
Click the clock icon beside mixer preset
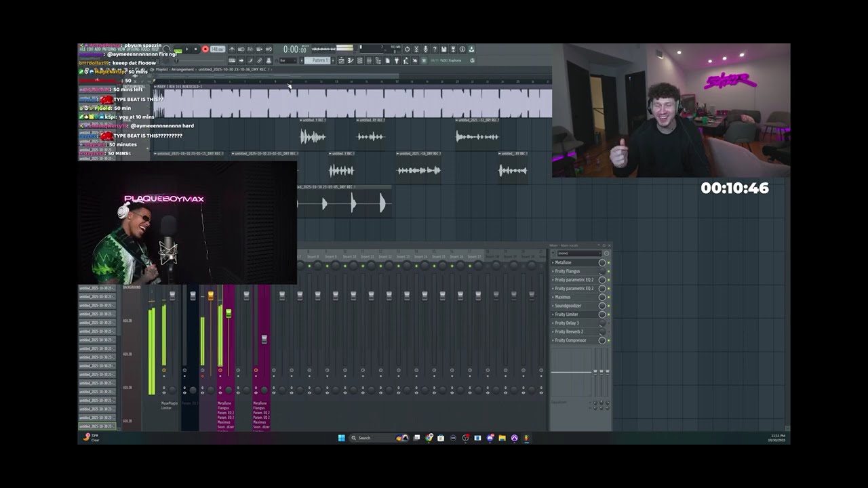point(606,253)
